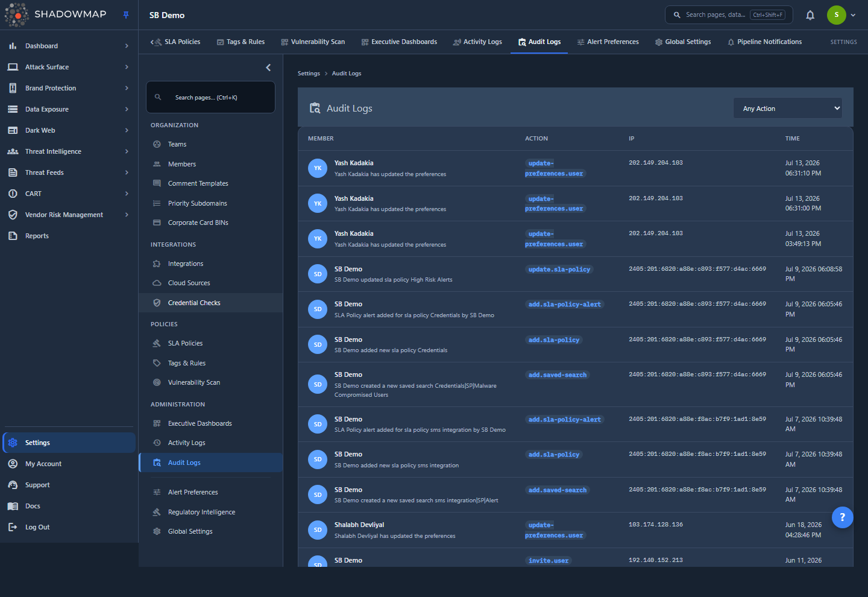
Task: Click the Tags & Rules tag icon in panel
Action: 157,363
